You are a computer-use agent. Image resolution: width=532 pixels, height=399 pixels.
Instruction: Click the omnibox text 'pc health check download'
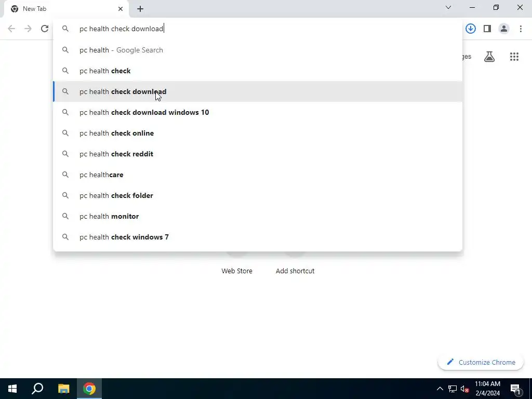pos(122,29)
